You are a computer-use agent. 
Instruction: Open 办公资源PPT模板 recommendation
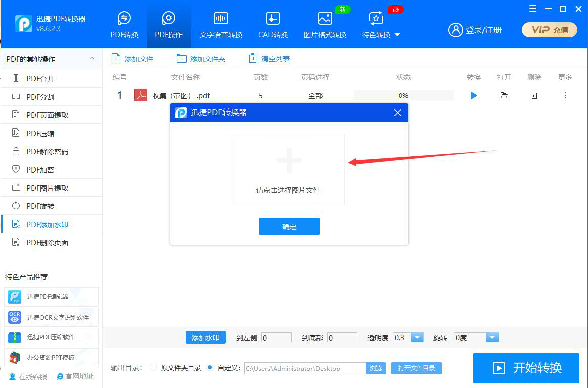(x=52, y=358)
